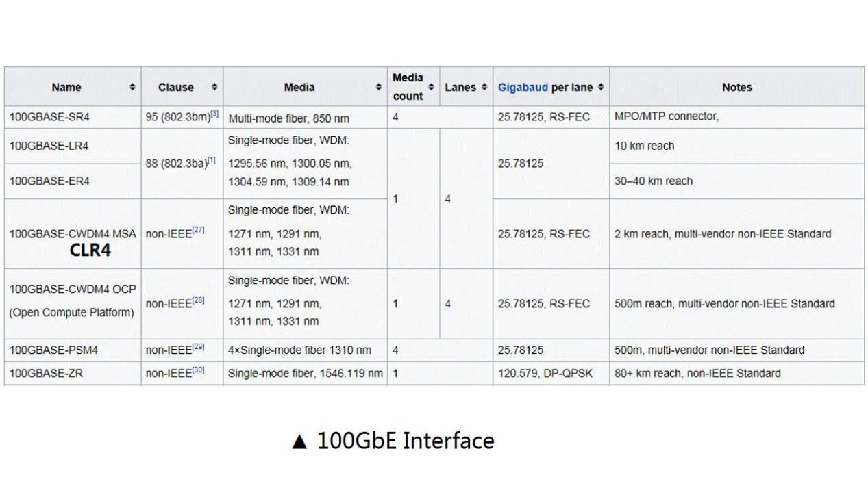Open citation [27] for CWDM4 MSA
This screenshot has height=488, width=868.
coord(198,231)
